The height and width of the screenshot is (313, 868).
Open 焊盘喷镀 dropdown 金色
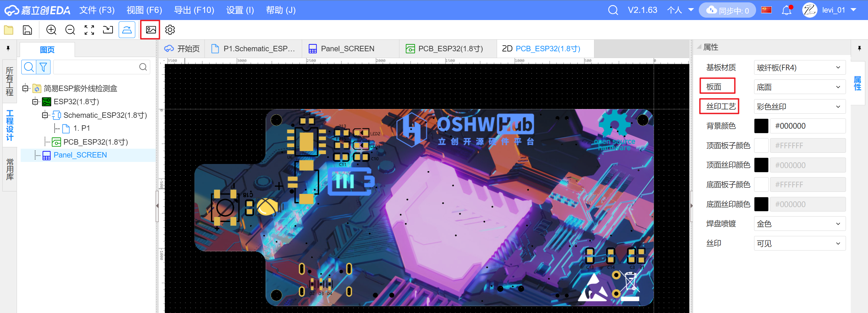coord(800,224)
